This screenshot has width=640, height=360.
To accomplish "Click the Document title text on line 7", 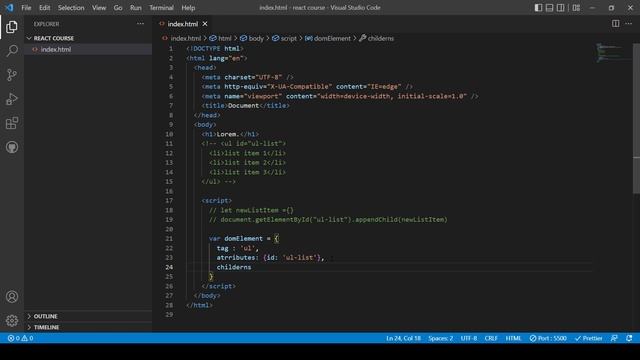I will 243,106.
